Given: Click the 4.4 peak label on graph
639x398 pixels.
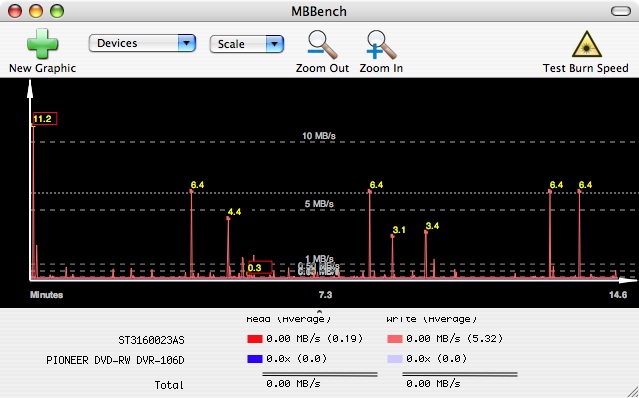Looking at the screenshot, I should click(x=234, y=212).
